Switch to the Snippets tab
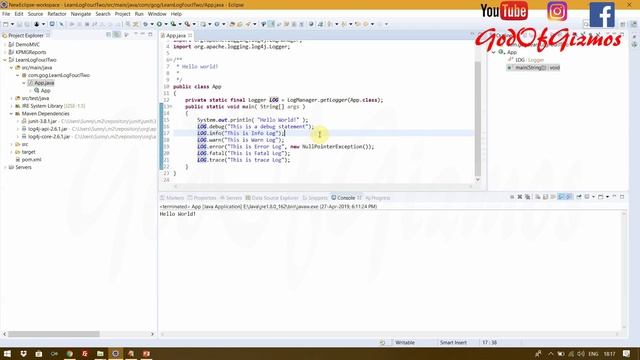The height and width of the screenshot is (360, 640). coord(315,198)
